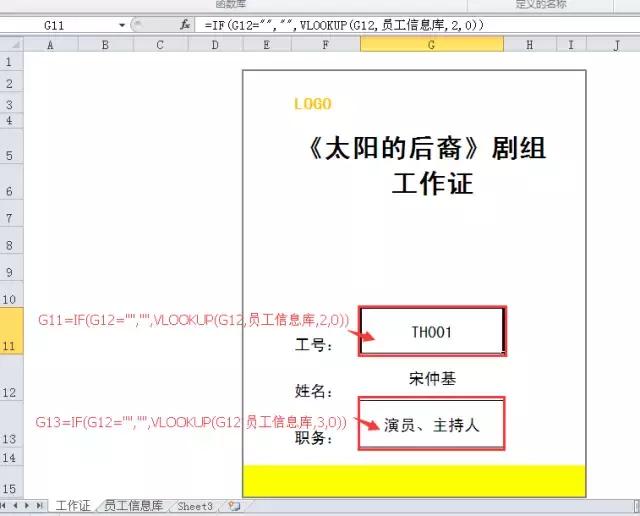
Task: Click the 工号: label cell
Action: click(x=314, y=345)
